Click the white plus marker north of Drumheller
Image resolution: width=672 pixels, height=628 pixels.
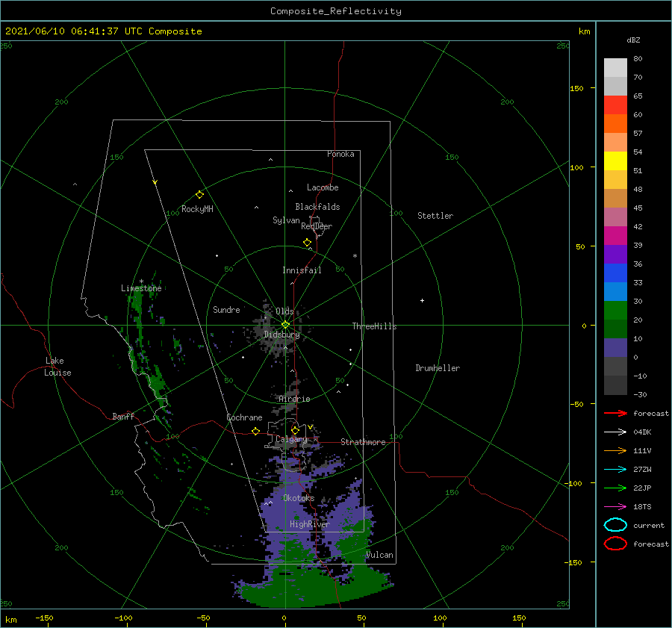(x=422, y=300)
